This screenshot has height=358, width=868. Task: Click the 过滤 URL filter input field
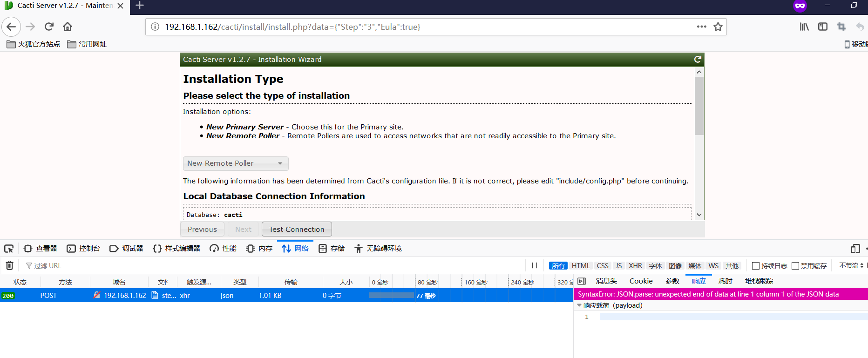point(275,265)
